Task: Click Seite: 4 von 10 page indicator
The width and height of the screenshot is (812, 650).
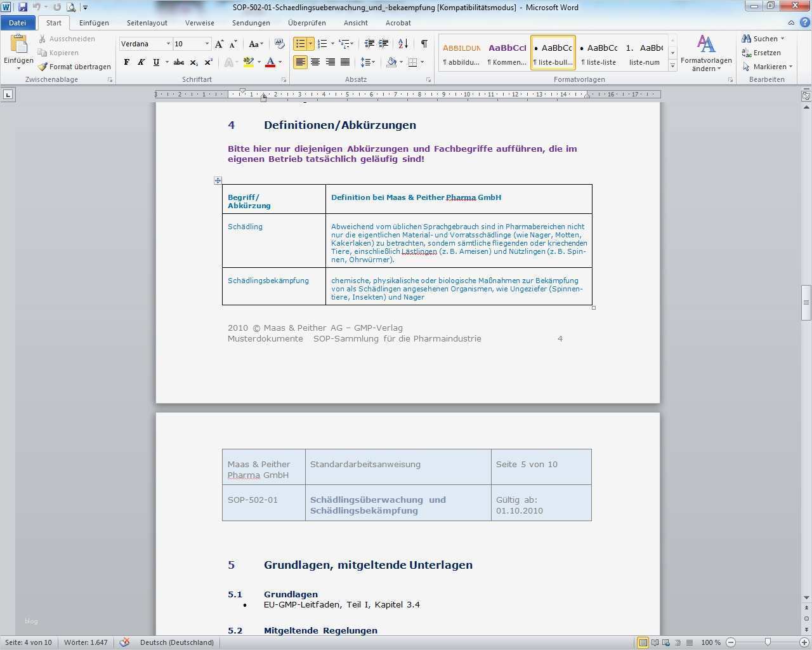Action: tap(29, 642)
